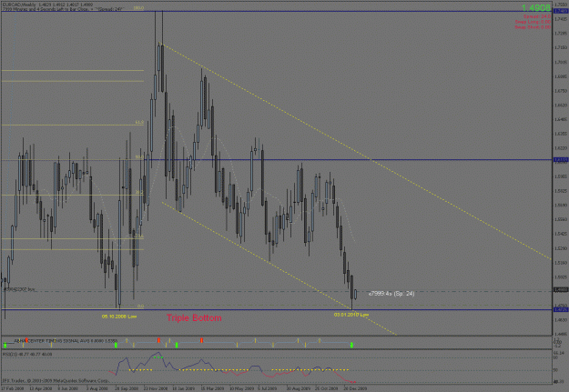Click the 17 Feb 2008 date label

pyautogui.click(x=12, y=388)
